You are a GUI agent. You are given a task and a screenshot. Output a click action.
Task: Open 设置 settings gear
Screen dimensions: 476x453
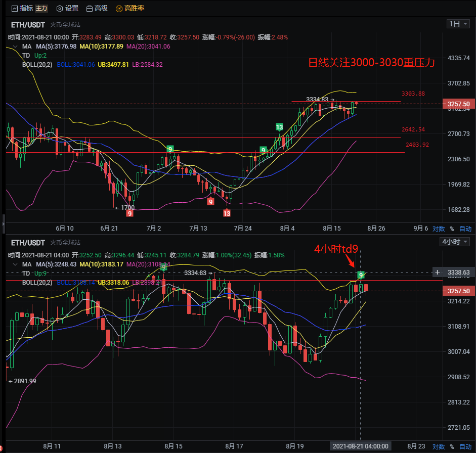click(x=67, y=9)
